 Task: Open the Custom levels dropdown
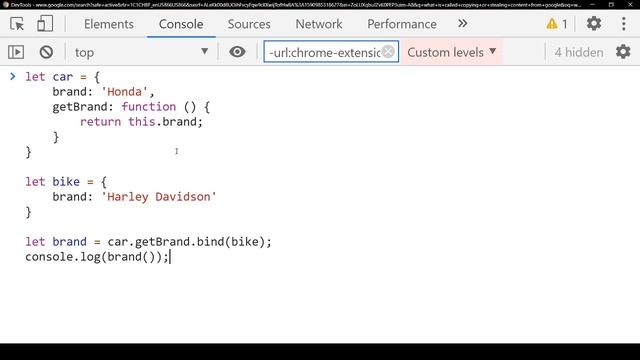[x=452, y=52]
